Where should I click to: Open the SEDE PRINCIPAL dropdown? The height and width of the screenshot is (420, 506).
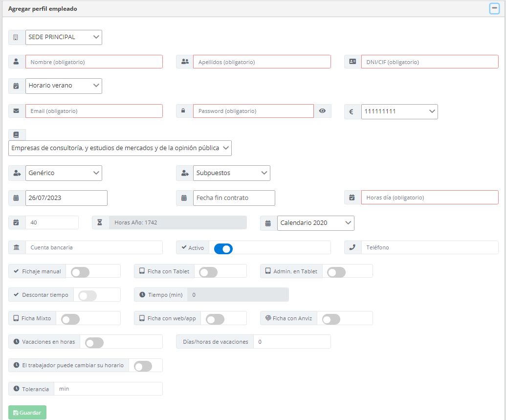(x=64, y=37)
